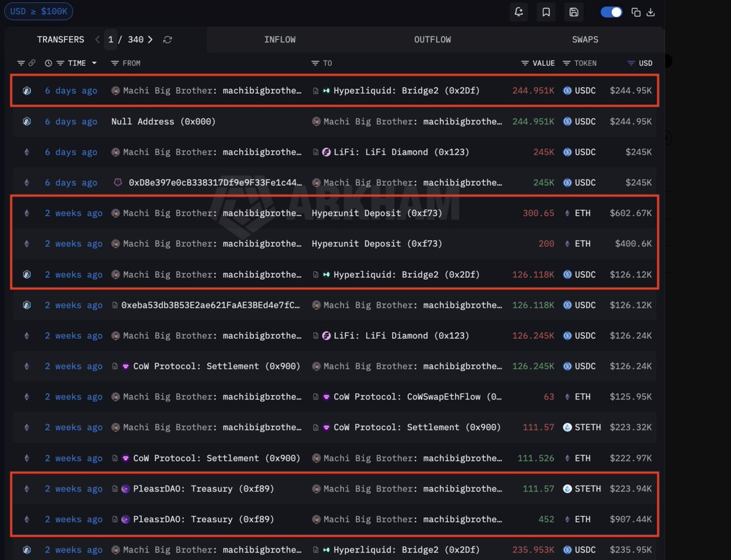The height and width of the screenshot is (560, 731).
Task: Click the $400.6K USD amount
Action: (634, 244)
